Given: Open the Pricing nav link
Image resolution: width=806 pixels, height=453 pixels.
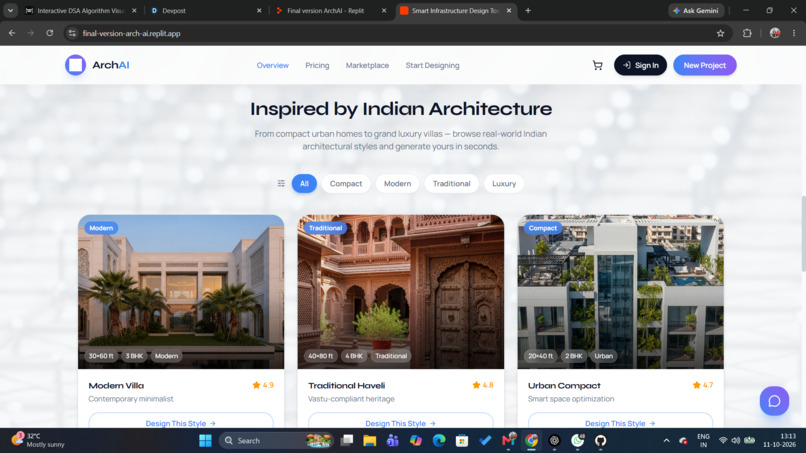Looking at the screenshot, I should (x=317, y=65).
